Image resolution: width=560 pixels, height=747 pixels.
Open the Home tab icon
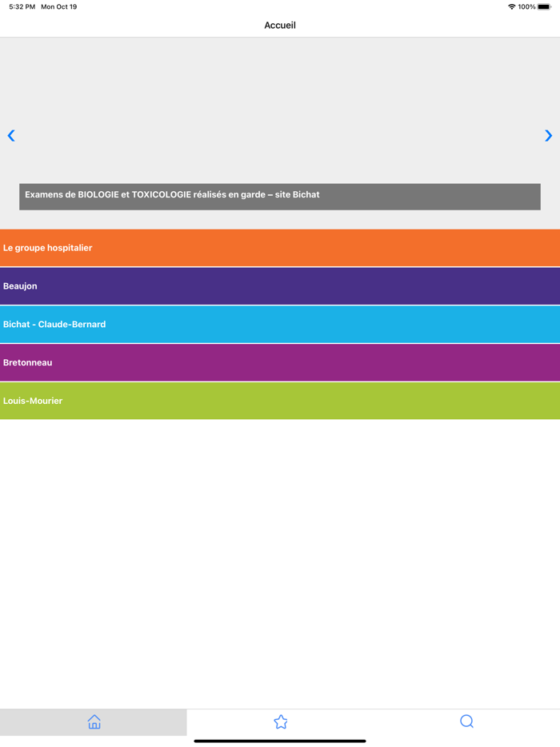coord(94,721)
